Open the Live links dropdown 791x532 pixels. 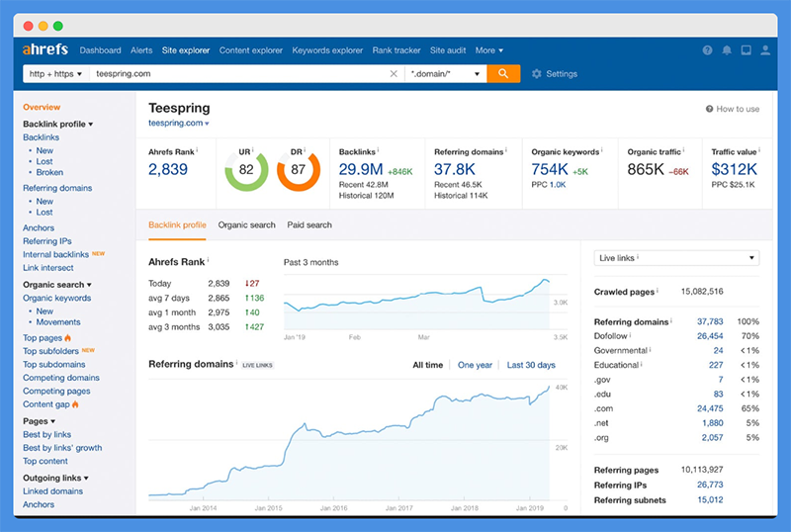pyautogui.click(x=676, y=258)
